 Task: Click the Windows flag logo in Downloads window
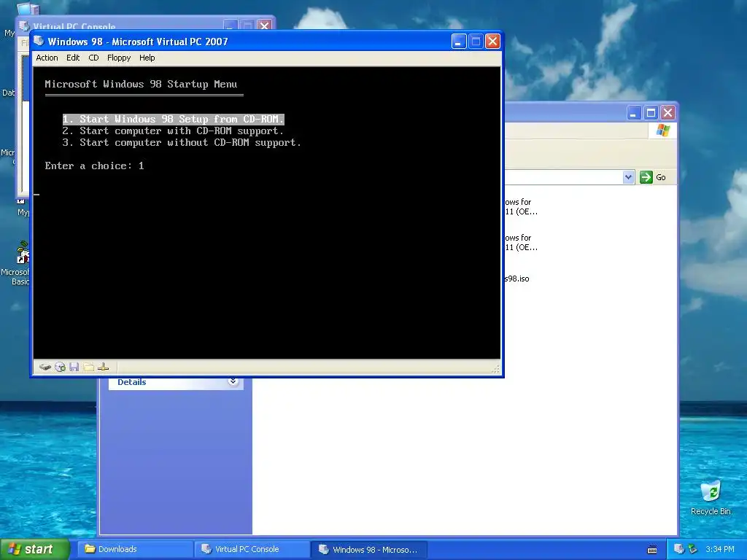pyautogui.click(x=662, y=131)
